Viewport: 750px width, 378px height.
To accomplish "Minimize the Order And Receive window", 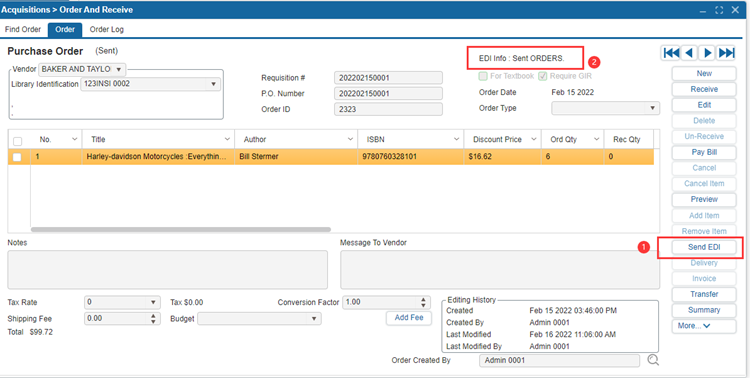I will point(703,10).
